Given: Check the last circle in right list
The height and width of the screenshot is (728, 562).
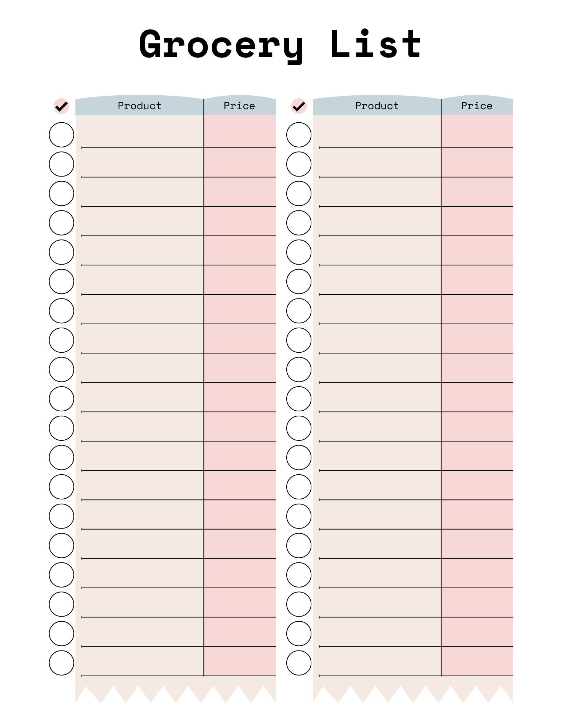Looking at the screenshot, I should [299, 663].
